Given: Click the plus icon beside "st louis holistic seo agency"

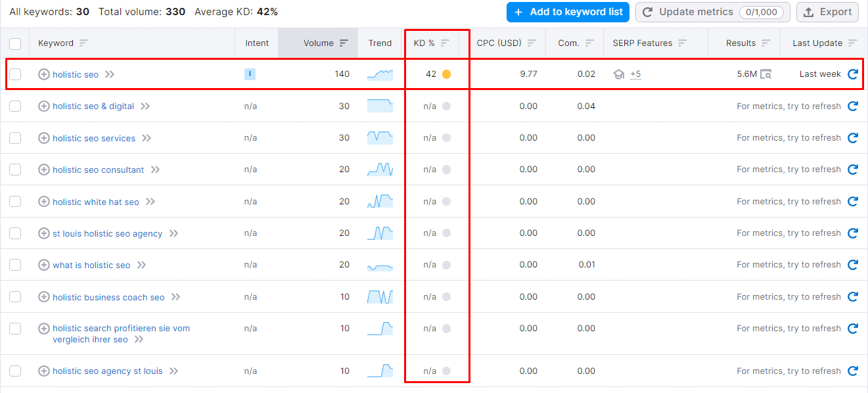Looking at the screenshot, I should [44, 233].
